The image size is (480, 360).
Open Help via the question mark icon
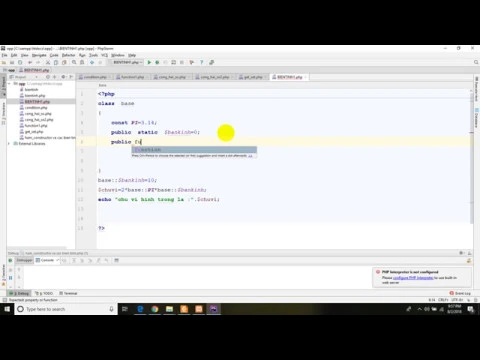201,62
